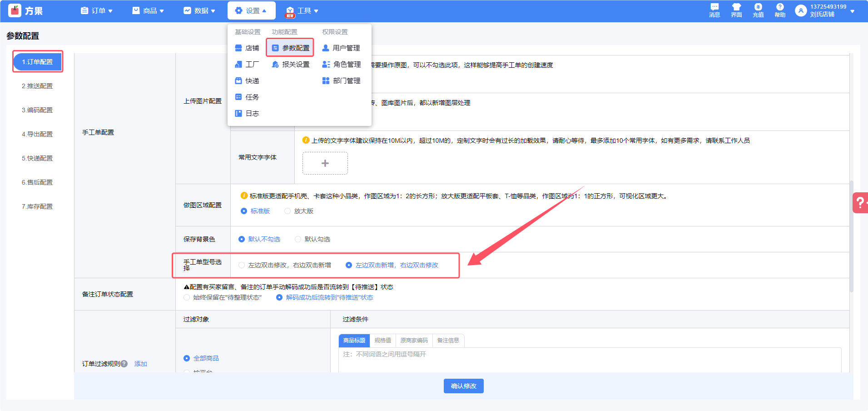The width and height of the screenshot is (868, 411).
Task: Click the 订单过滤规则 help tooltip icon
Action: point(124,364)
